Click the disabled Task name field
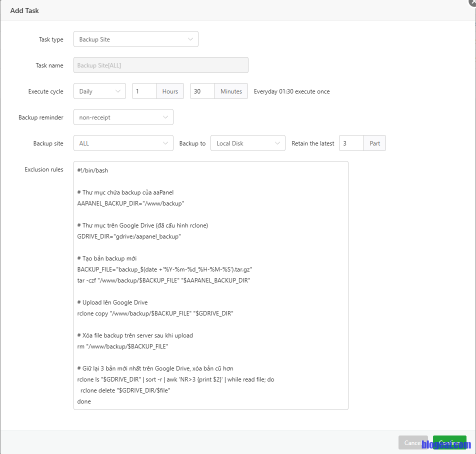 (160, 65)
